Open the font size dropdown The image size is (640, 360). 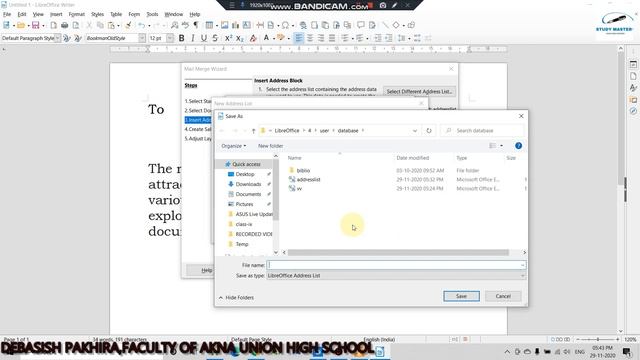pos(170,38)
